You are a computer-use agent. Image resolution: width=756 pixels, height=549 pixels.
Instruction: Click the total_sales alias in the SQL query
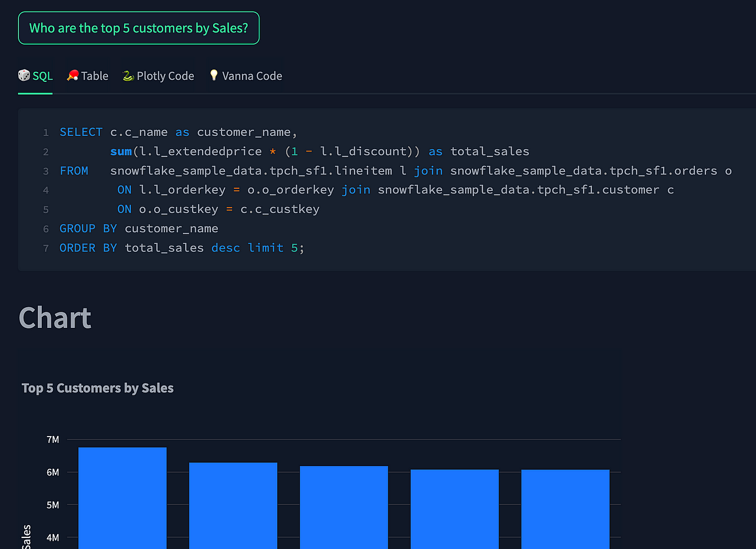click(x=489, y=151)
